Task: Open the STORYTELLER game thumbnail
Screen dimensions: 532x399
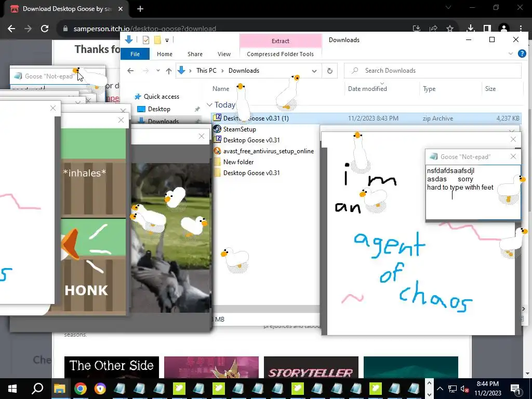Action: coord(311,367)
